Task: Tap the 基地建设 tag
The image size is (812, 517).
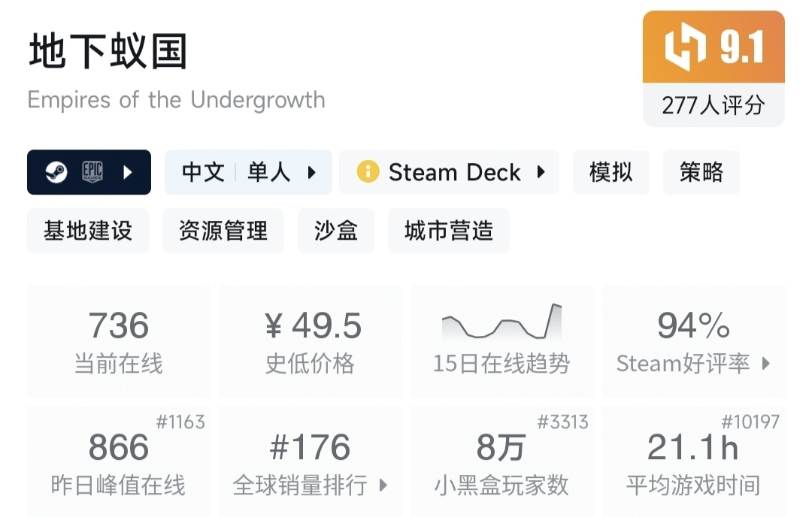Action: pyautogui.click(x=88, y=231)
